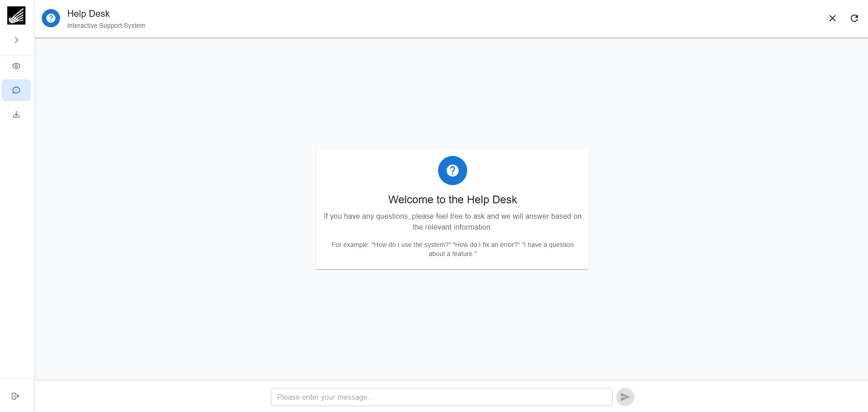Click the blue question mark header icon

point(51,18)
